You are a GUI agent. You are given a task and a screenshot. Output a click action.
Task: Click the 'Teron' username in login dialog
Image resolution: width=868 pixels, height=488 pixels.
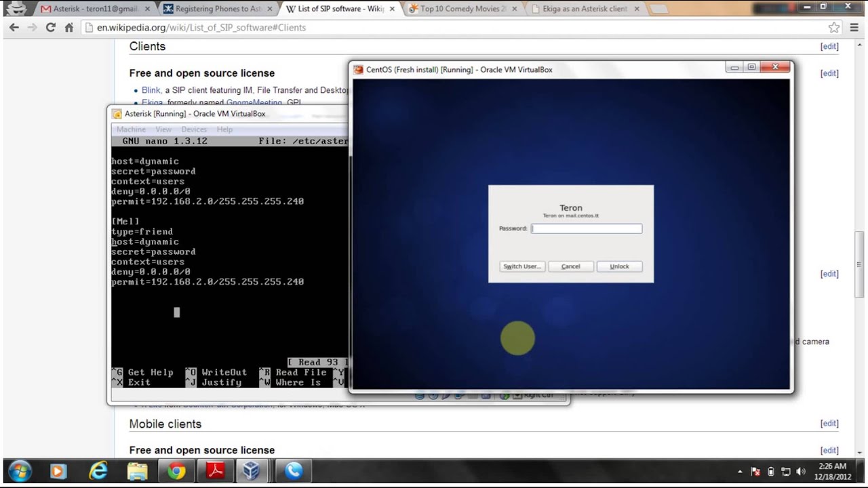(571, 208)
